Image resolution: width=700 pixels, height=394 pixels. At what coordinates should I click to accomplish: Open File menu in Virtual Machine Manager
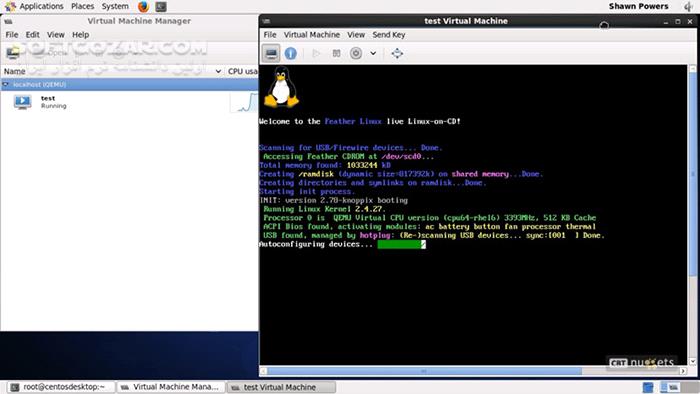click(x=12, y=35)
